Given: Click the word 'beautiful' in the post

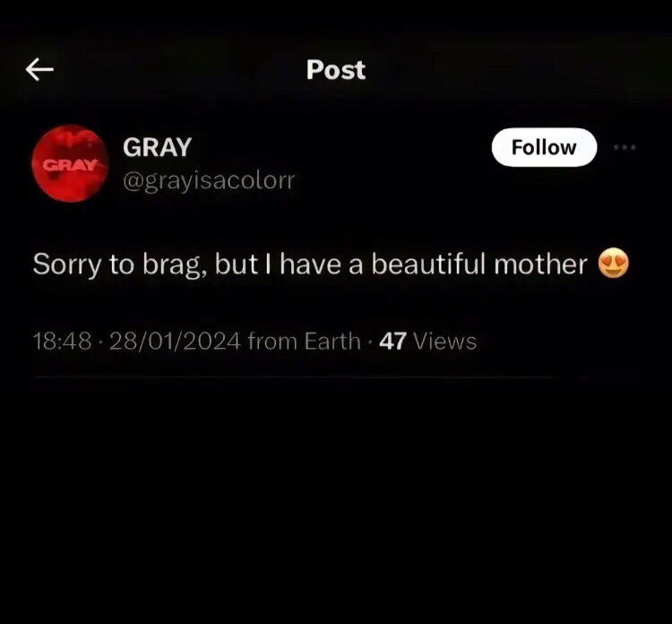Looking at the screenshot, I should pyautogui.click(x=429, y=264).
